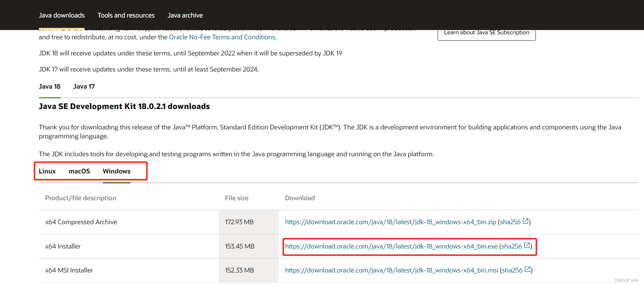Image resolution: width=644 pixels, height=285 pixels.
Task: Click external-link icon in zip archive row
Action: tap(525, 221)
